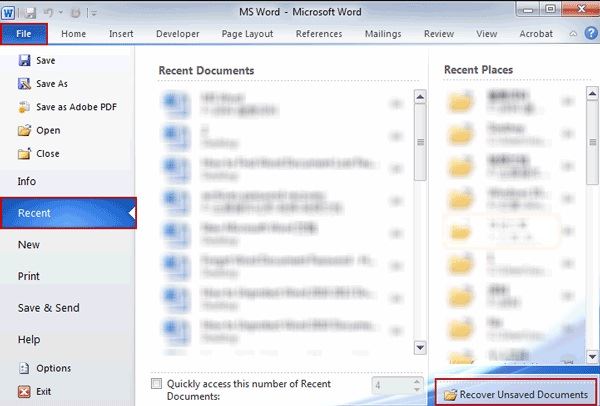
Task: Choose Open in the backstage menu
Action: point(39,130)
